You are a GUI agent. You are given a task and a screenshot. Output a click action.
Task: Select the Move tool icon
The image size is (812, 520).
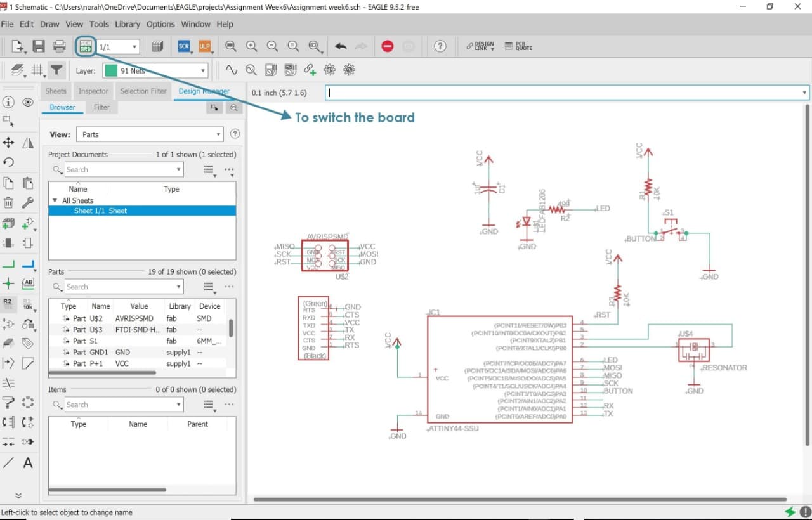(x=8, y=143)
